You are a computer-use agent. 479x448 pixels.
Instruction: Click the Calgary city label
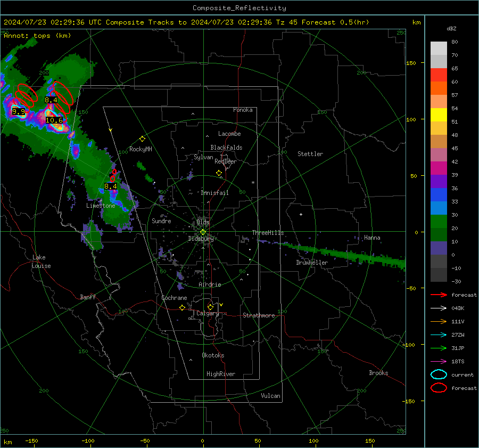point(208,313)
